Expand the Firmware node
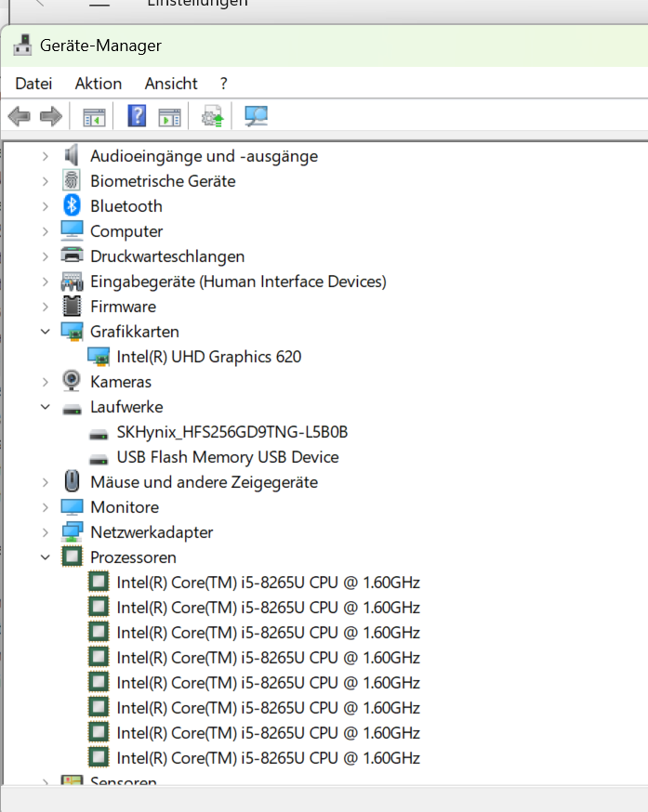648x812 pixels. click(46, 307)
